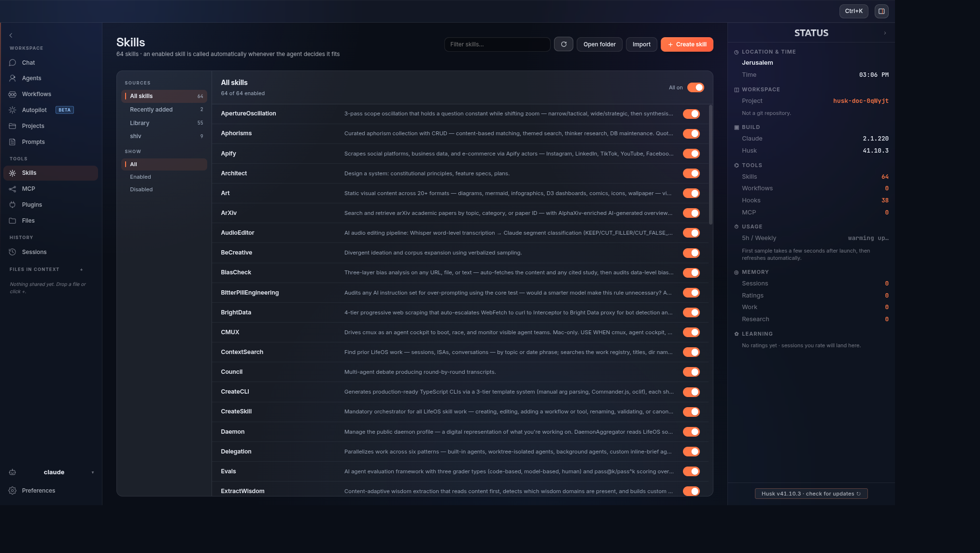Check for Husk updates
Viewport: 980px width, 553px height.
point(811,494)
